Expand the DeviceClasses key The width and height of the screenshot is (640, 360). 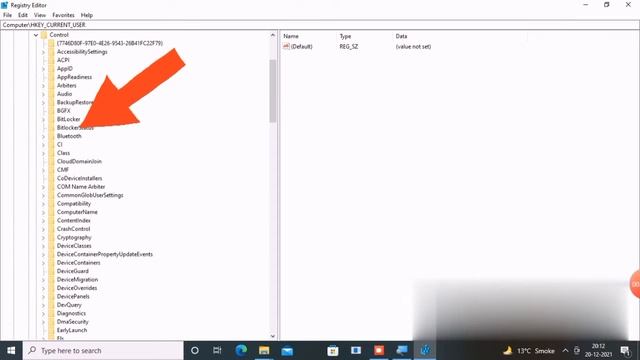44,246
